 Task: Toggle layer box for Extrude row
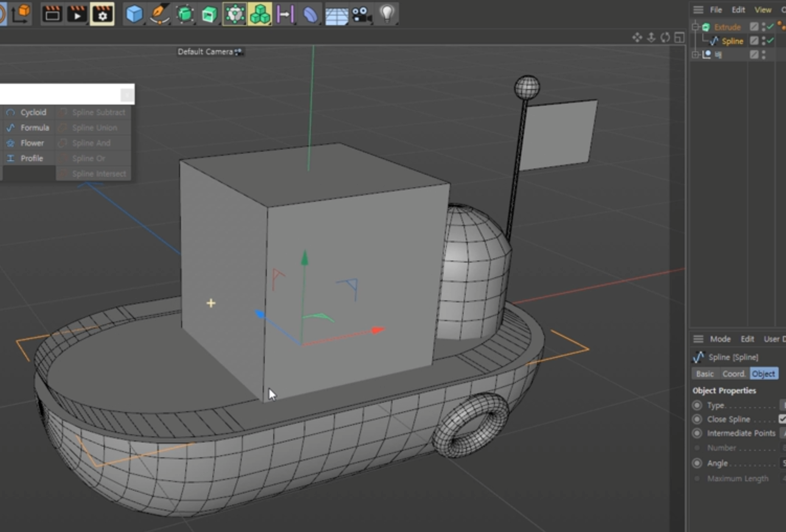[754, 27]
